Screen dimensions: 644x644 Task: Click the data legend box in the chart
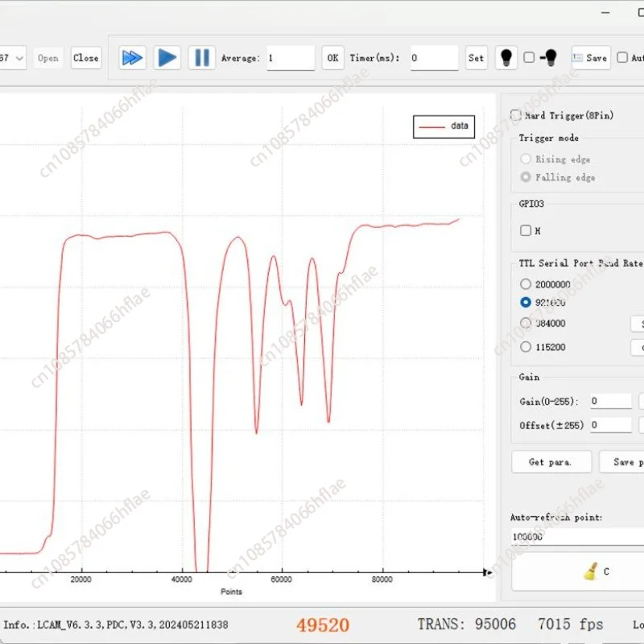pyautogui.click(x=444, y=126)
